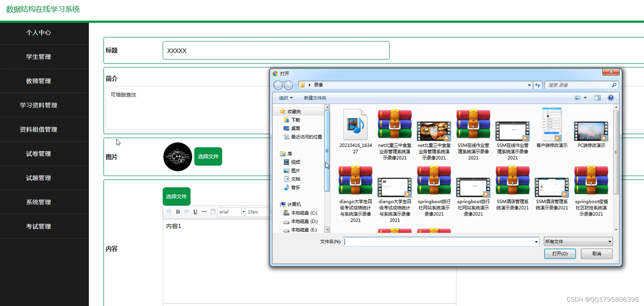Click the circular C++ image thumbnail
Screen dimensions: 644x306
tap(177, 157)
